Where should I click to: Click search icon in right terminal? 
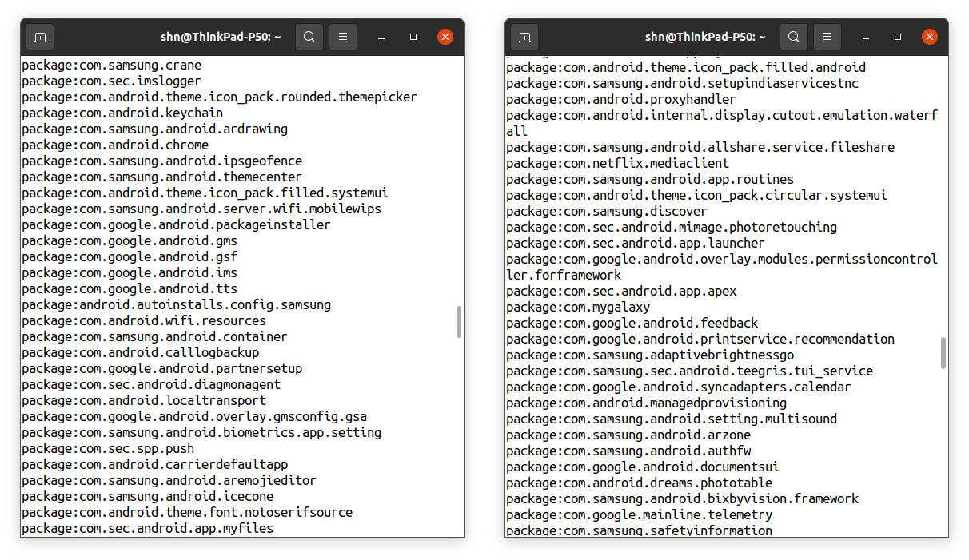[x=794, y=37]
